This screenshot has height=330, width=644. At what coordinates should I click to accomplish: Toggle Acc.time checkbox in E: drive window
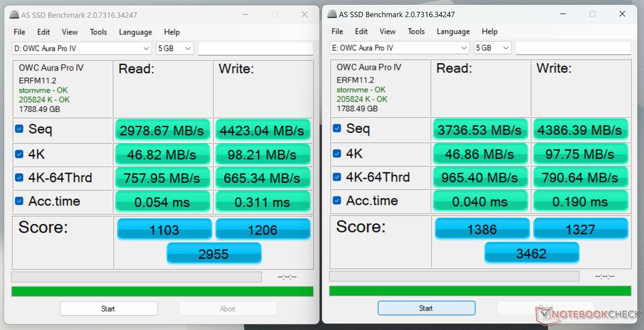point(337,200)
